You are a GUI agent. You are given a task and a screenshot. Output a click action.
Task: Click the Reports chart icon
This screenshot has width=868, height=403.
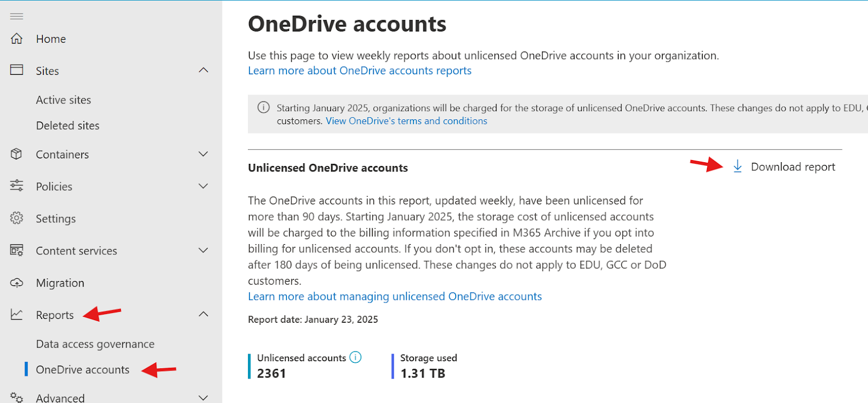(x=17, y=315)
